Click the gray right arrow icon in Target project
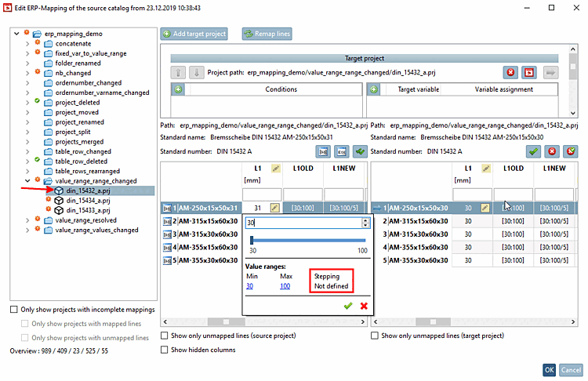This screenshot has height=381, width=588. [550, 72]
